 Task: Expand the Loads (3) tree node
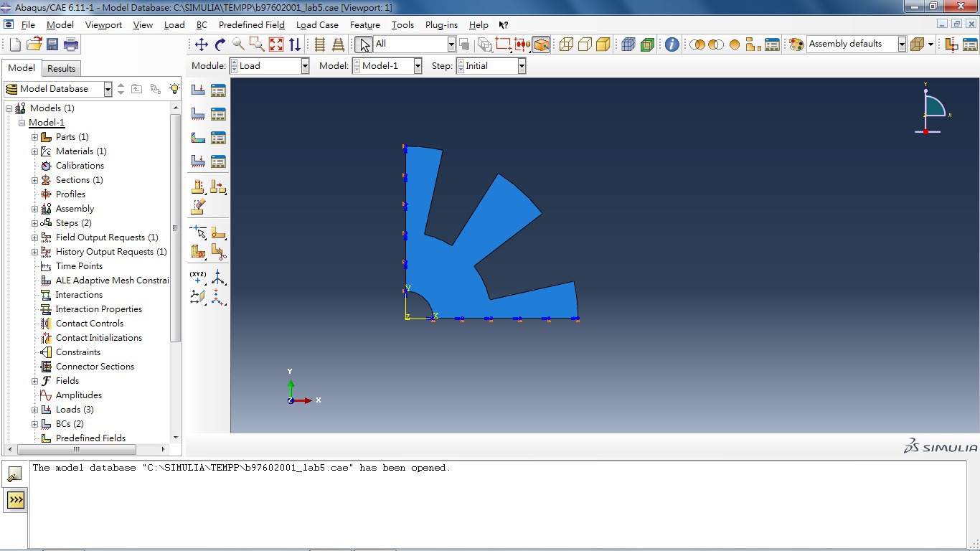tap(34, 410)
